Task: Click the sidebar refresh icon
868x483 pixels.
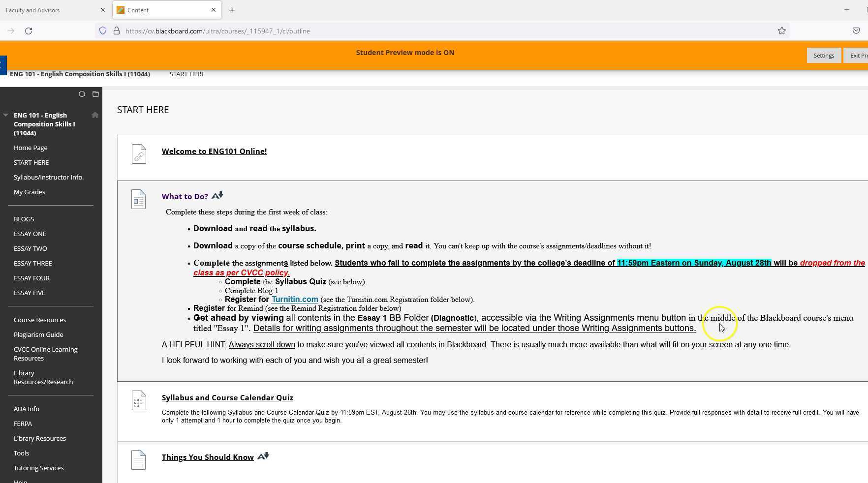Action: point(82,94)
